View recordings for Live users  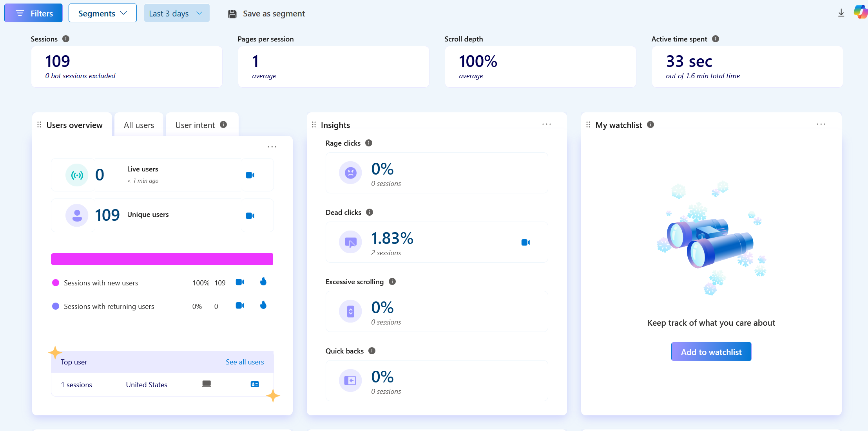[250, 175]
